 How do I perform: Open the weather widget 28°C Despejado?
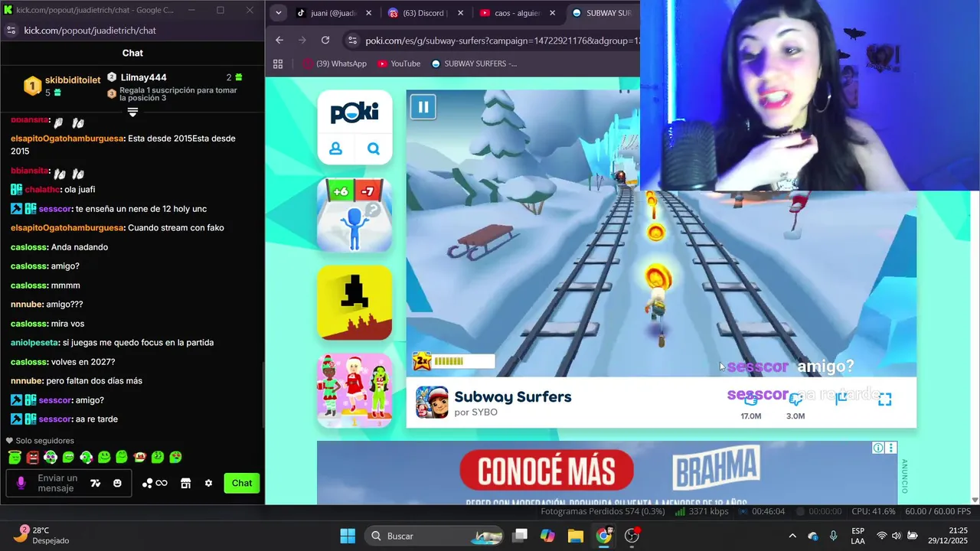coord(42,535)
